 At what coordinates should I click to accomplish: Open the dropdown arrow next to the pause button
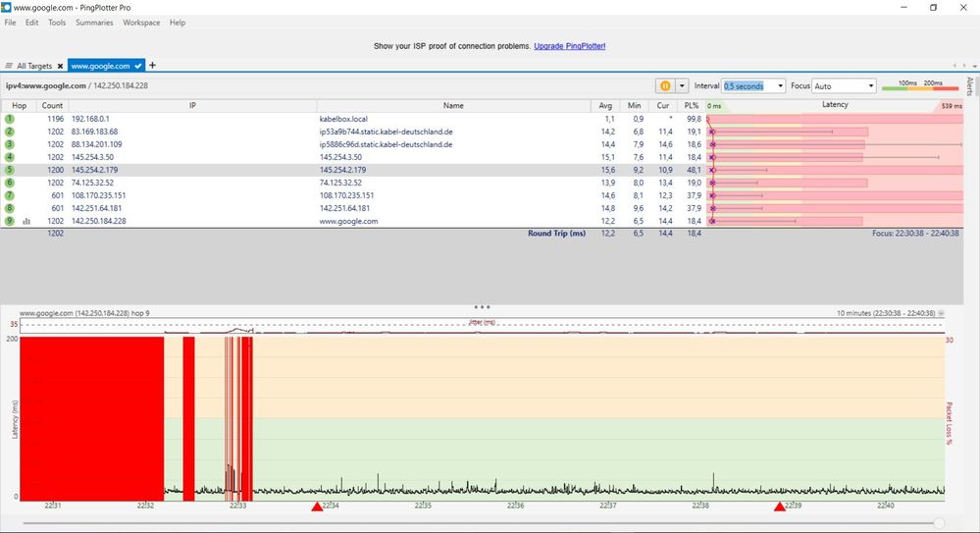[x=682, y=86]
